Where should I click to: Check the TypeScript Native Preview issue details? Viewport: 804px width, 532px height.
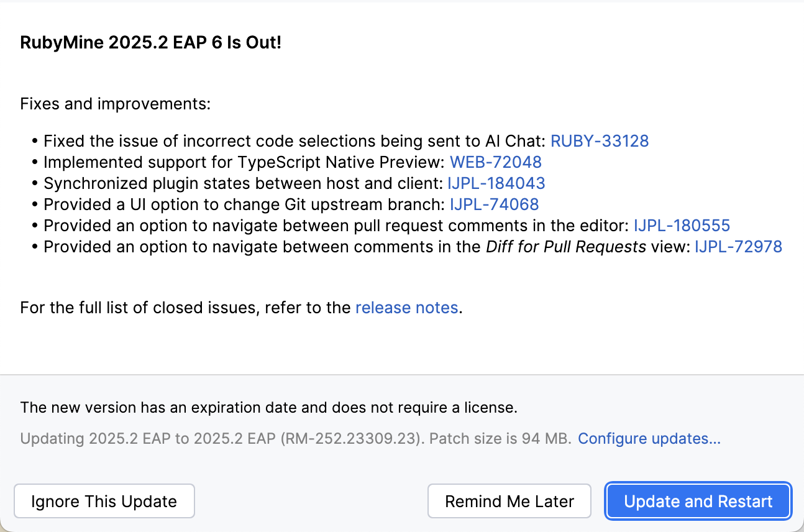pos(495,162)
